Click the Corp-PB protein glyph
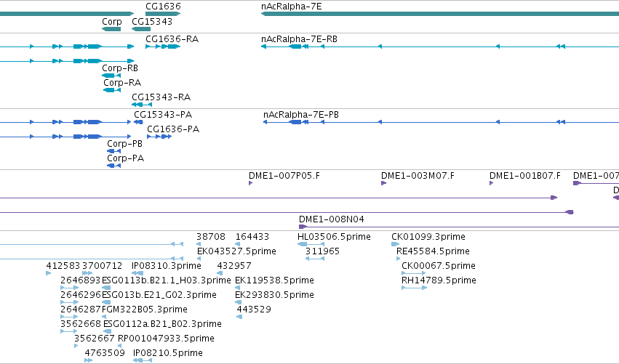The height and width of the screenshot is (364, 619). [113, 151]
